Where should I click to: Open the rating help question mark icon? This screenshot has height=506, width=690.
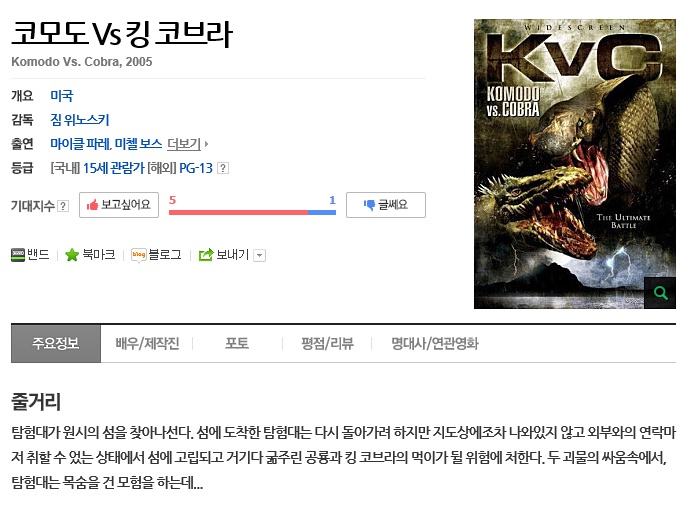223,168
